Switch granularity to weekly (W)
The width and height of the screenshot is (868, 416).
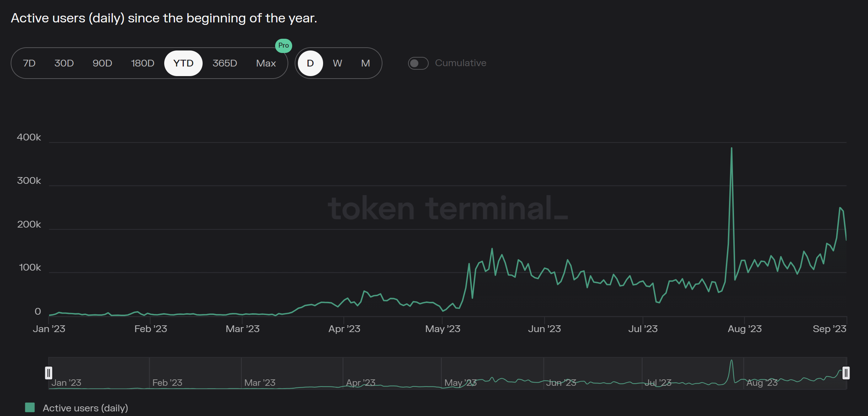(x=337, y=63)
